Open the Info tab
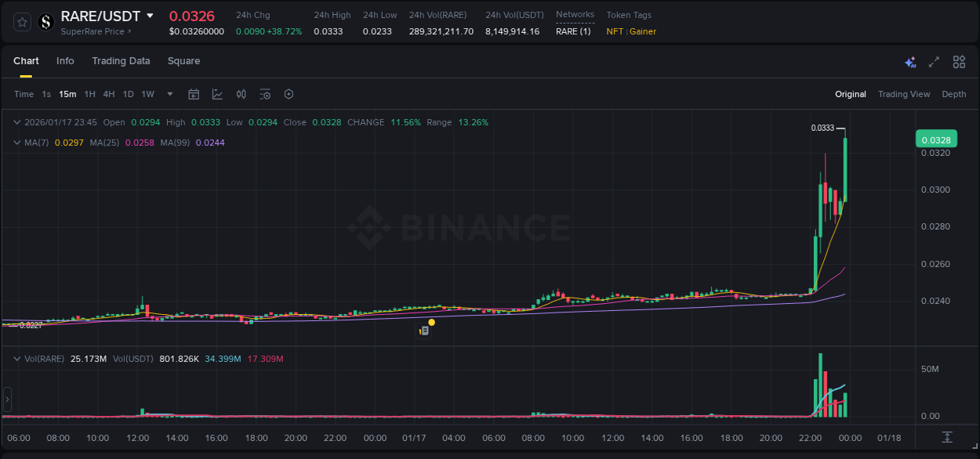The width and height of the screenshot is (980, 459). coord(65,61)
